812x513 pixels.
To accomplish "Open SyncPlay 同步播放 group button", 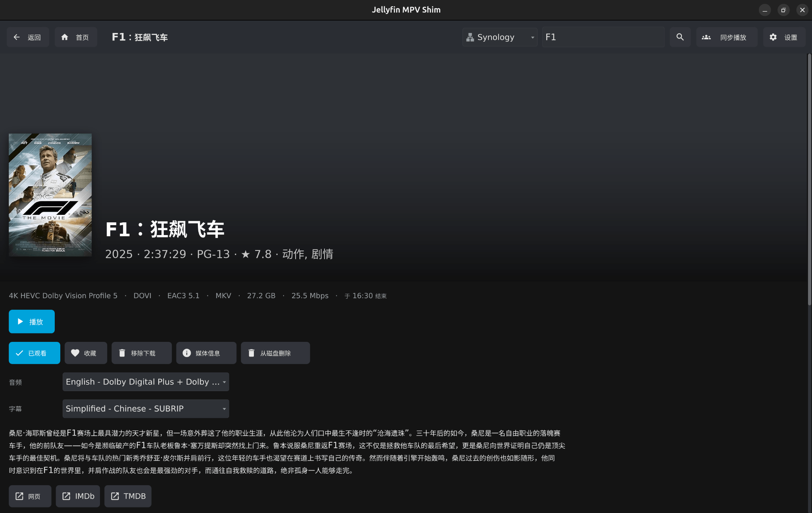I will [x=727, y=37].
